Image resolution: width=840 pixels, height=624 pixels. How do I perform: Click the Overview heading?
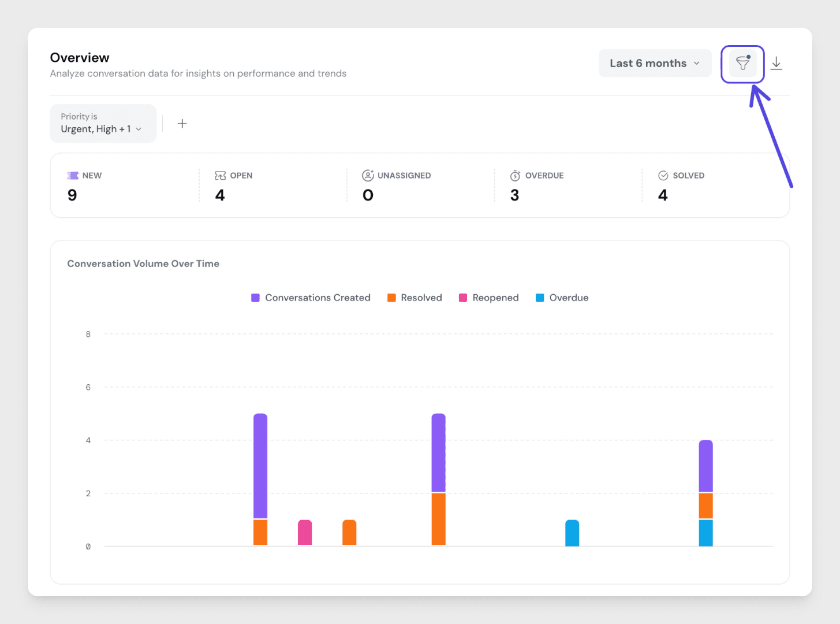[x=80, y=58]
